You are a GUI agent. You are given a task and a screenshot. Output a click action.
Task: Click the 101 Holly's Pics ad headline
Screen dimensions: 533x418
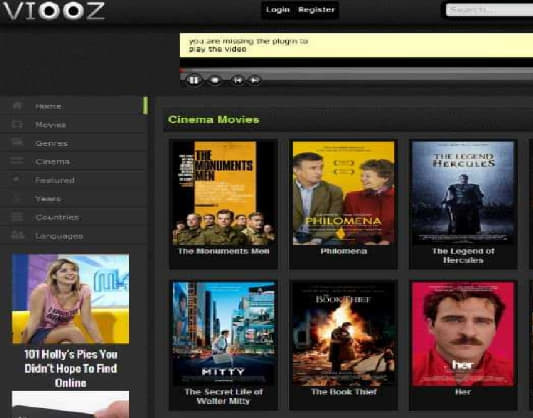point(71,369)
